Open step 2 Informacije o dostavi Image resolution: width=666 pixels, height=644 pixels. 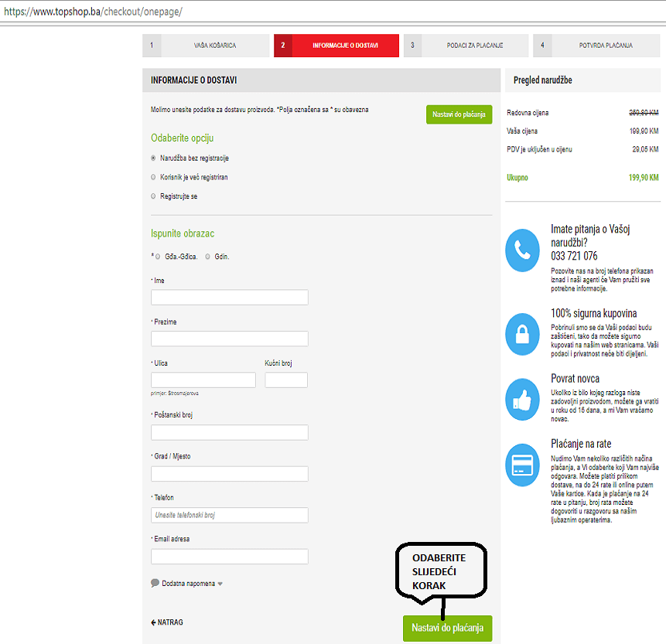click(336, 46)
